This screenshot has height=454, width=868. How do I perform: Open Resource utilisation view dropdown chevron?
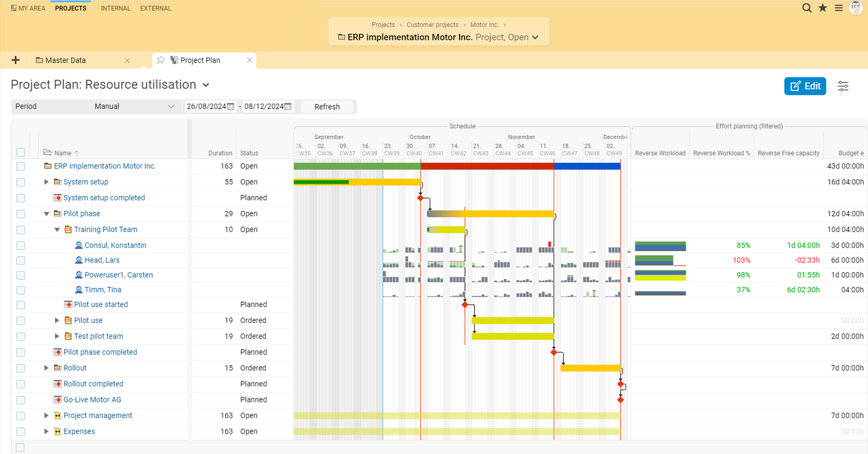(206, 85)
